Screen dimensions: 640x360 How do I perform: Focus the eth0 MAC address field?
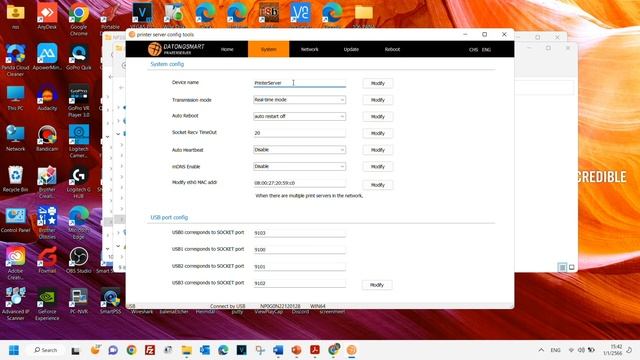(299, 183)
